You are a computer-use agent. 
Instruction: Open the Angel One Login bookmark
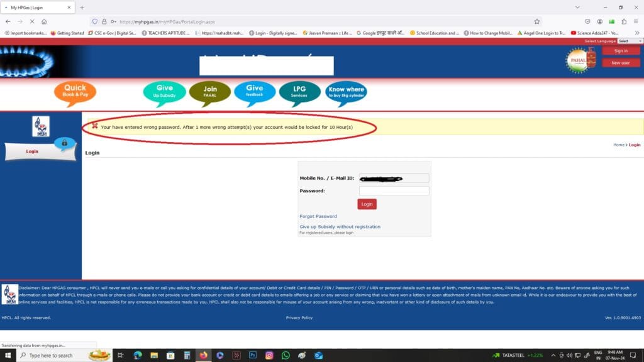click(x=541, y=33)
